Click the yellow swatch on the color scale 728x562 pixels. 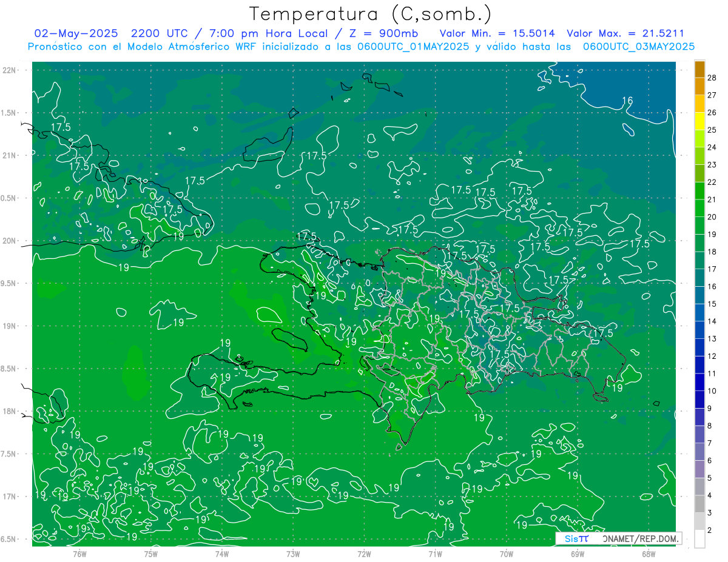click(699, 121)
